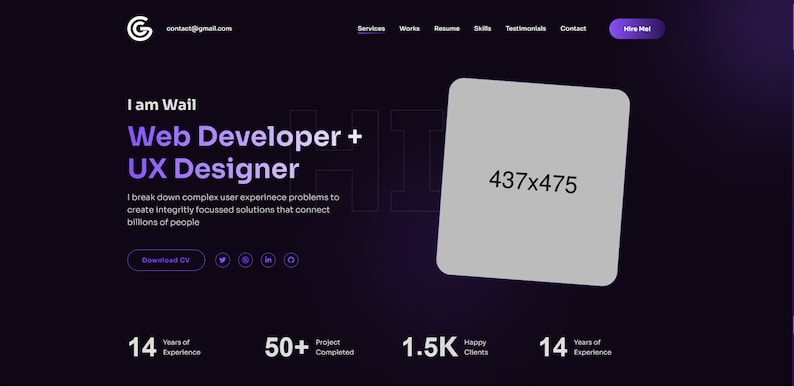Viewport: 794px width, 386px height.
Task: Select the Resume nav item
Action: tap(447, 29)
